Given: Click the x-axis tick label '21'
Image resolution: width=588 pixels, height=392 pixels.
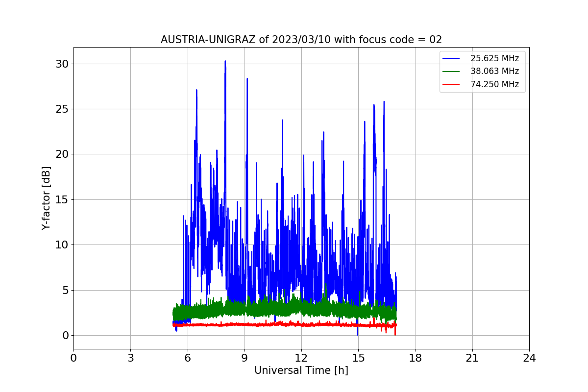Looking at the screenshot, I should (x=472, y=358).
